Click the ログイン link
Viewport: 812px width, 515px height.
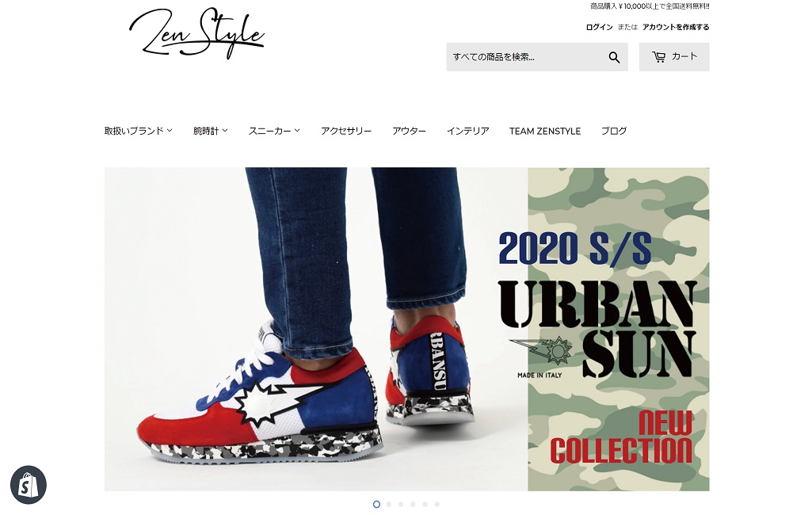pyautogui.click(x=599, y=27)
